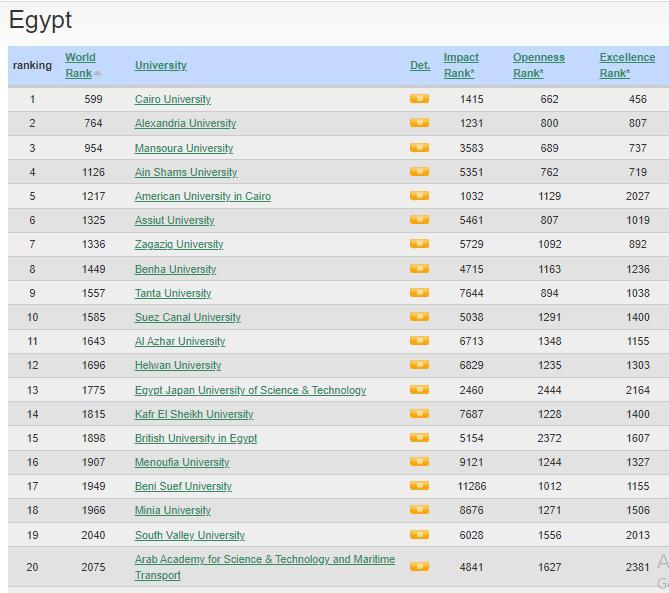Open the details icon for Al Azhar University
The image size is (669, 593).
point(419,341)
